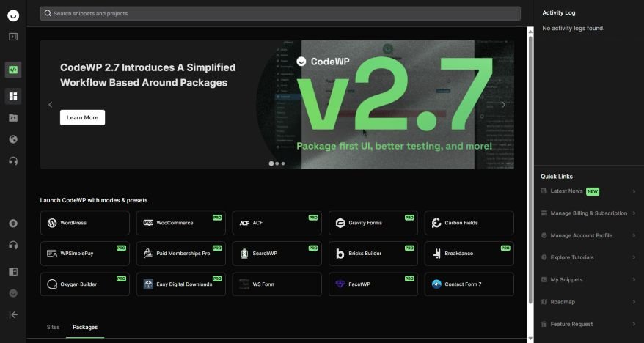Image resolution: width=644 pixels, height=343 pixels.
Task: Expand the Roadmap chevron
Action: pos(634,302)
